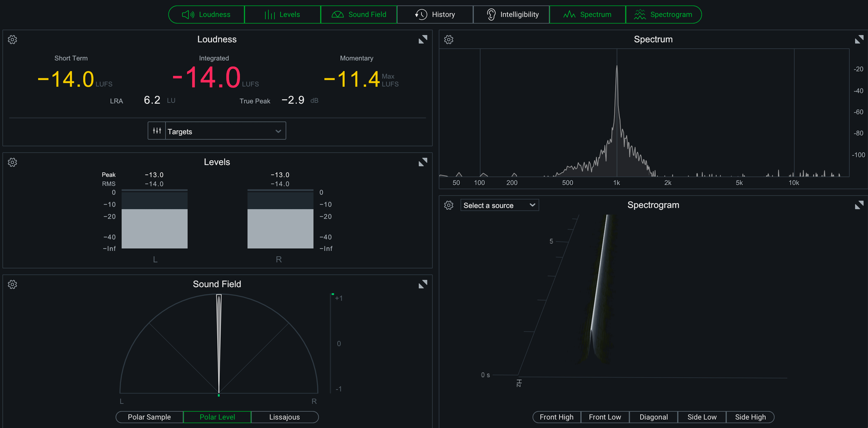Toggle the Spectrum meter tab
Viewport: 868px width, 428px height.
click(587, 15)
